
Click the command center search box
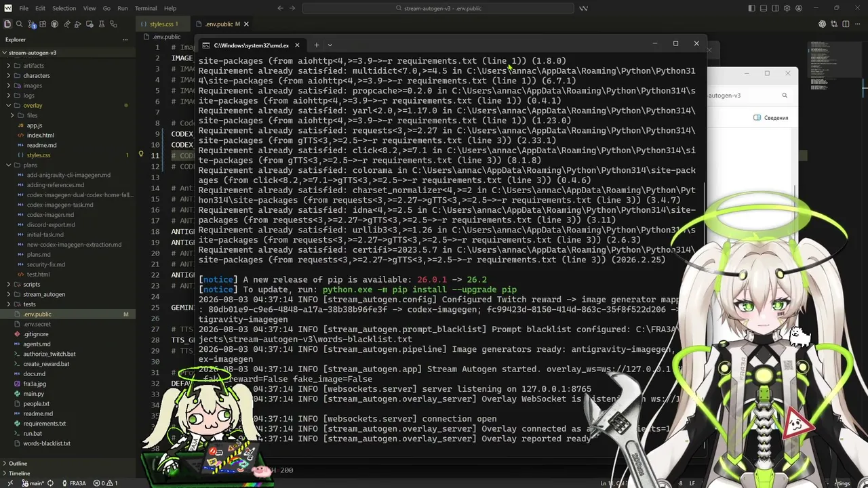coord(438,8)
